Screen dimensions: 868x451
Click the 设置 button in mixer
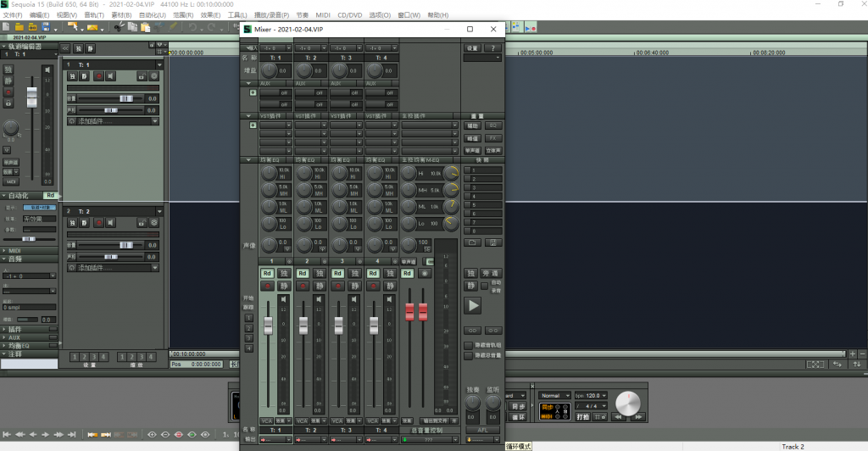click(x=471, y=48)
